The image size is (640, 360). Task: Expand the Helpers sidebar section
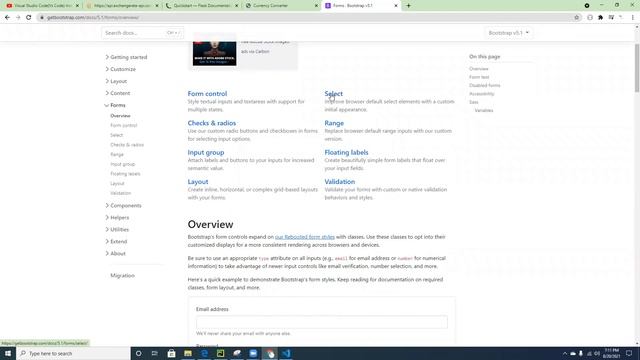pos(118,218)
